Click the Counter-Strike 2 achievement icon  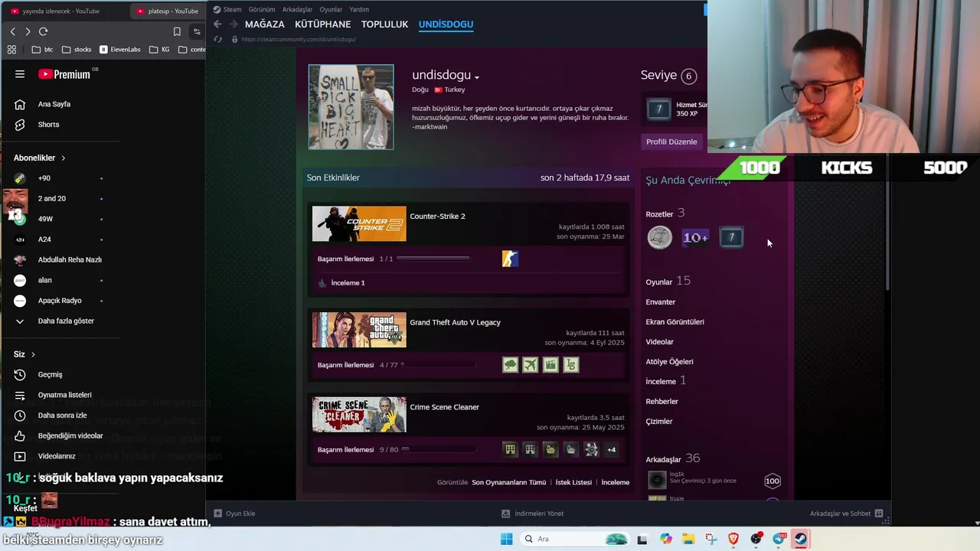coord(510,259)
